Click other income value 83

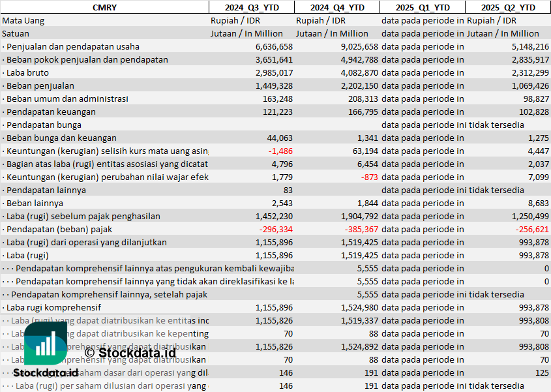pyautogui.click(x=288, y=190)
